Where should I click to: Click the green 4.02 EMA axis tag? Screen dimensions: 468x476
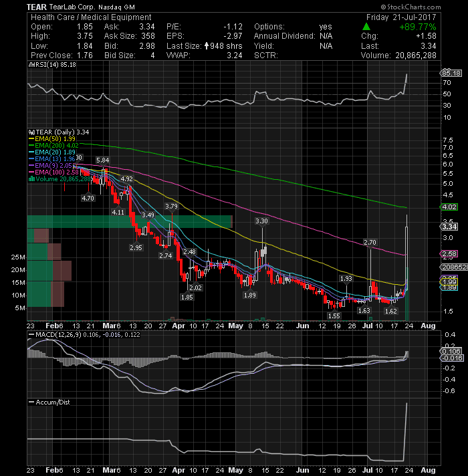pyautogui.click(x=449, y=207)
